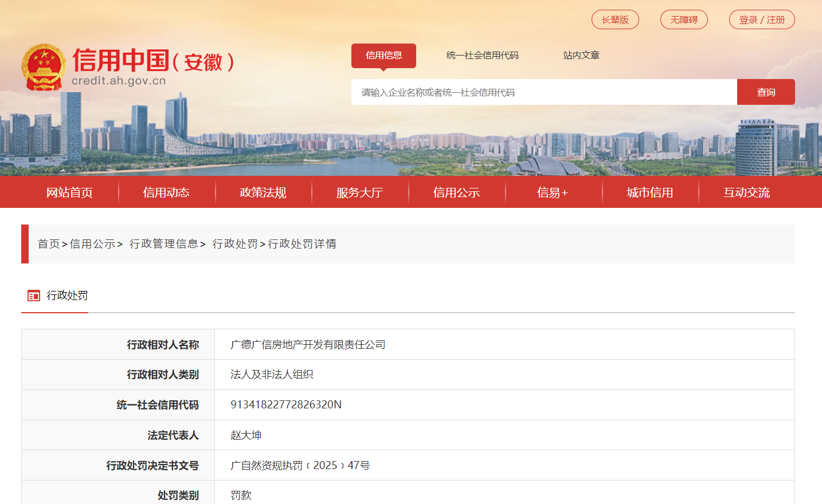The height and width of the screenshot is (504, 822).
Task: Navigate to 网站首页 menu item
Action: [68, 192]
